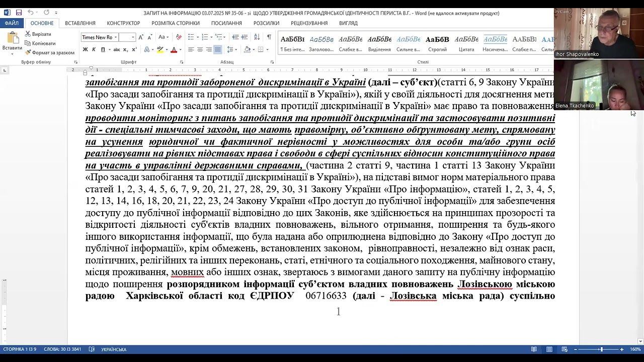644x362 pixels.
Task: Decrease font size with shrink font icon
Action: (x=149, y=37)
